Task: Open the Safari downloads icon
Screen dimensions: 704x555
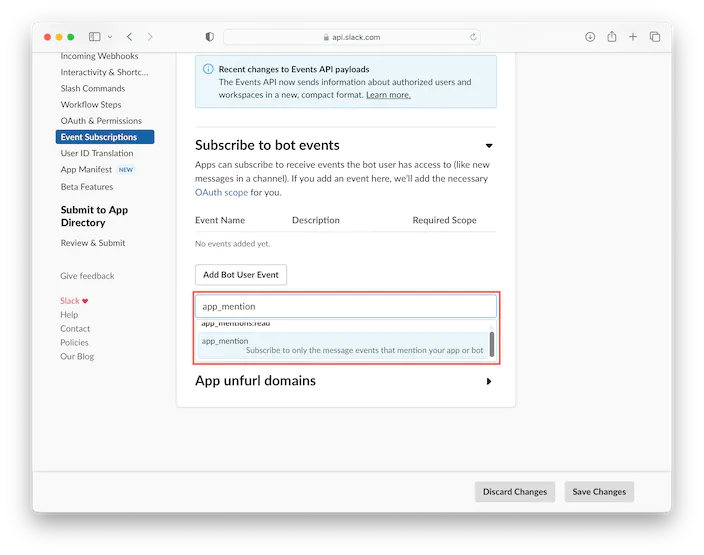Action: (590, 37)
